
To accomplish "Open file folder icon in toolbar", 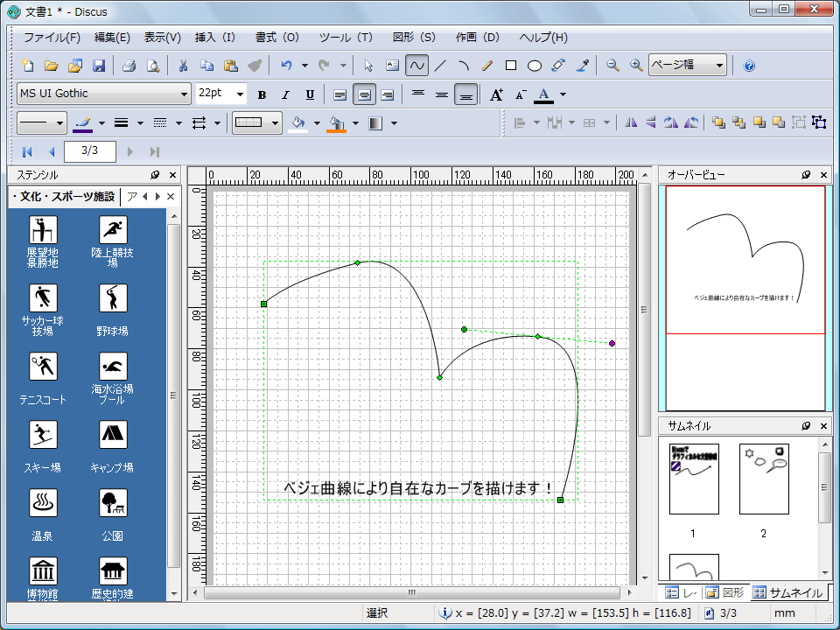I will [x=52, y=66].
